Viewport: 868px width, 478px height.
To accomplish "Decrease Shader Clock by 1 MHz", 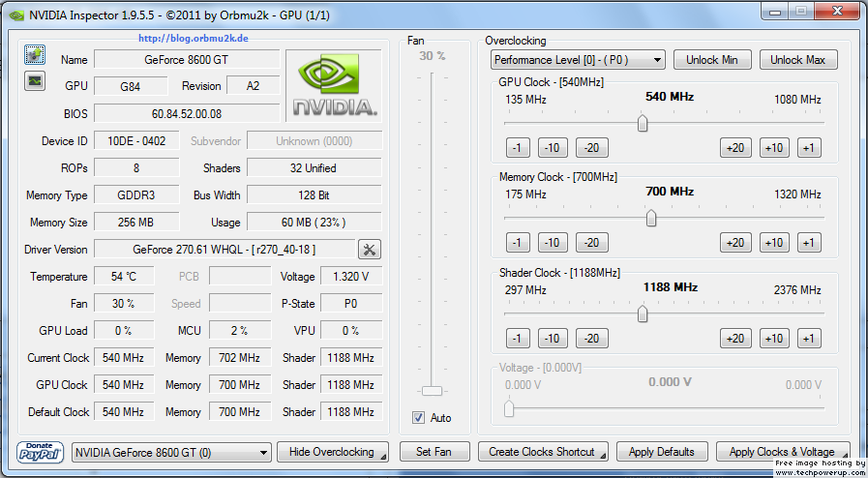I will [518, 338].
